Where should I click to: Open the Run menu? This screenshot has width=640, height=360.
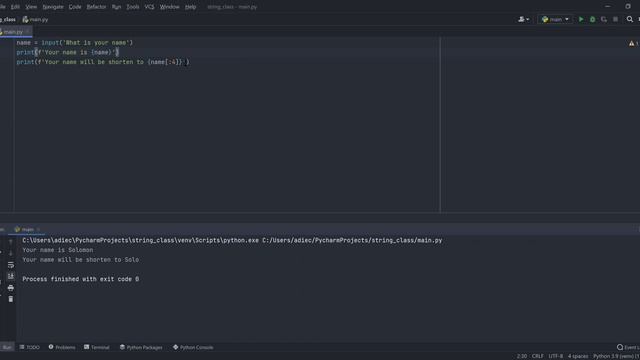(116, 7)
